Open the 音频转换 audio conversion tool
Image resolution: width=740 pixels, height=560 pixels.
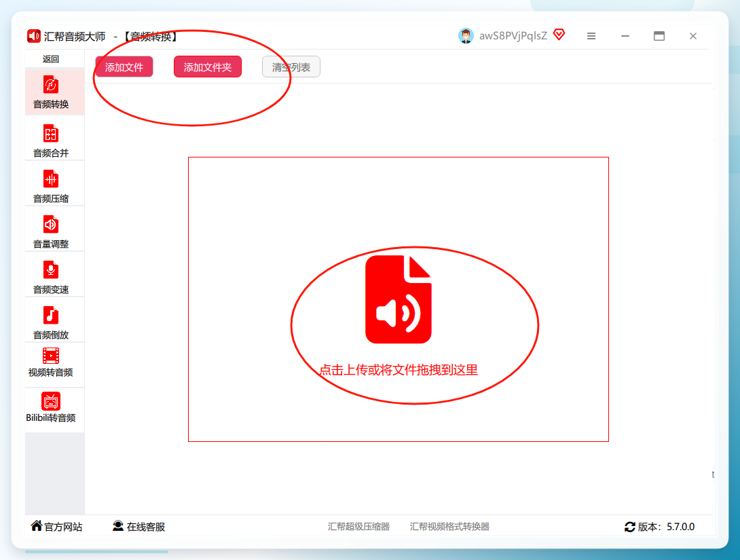(x=55, y=92)
